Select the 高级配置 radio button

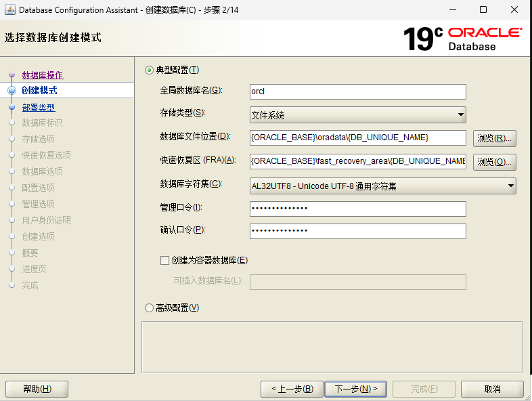(149, 308)
